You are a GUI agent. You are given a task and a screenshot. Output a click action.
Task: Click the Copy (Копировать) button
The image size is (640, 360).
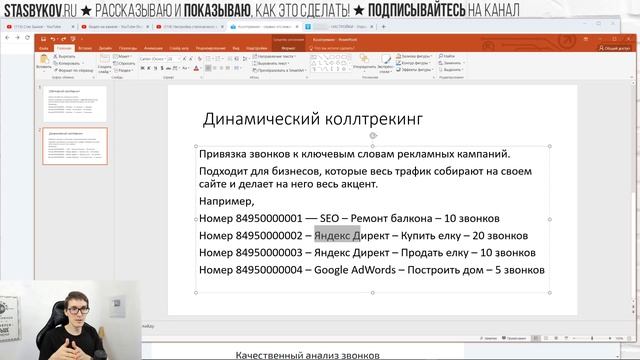click(x=67, y=63)
